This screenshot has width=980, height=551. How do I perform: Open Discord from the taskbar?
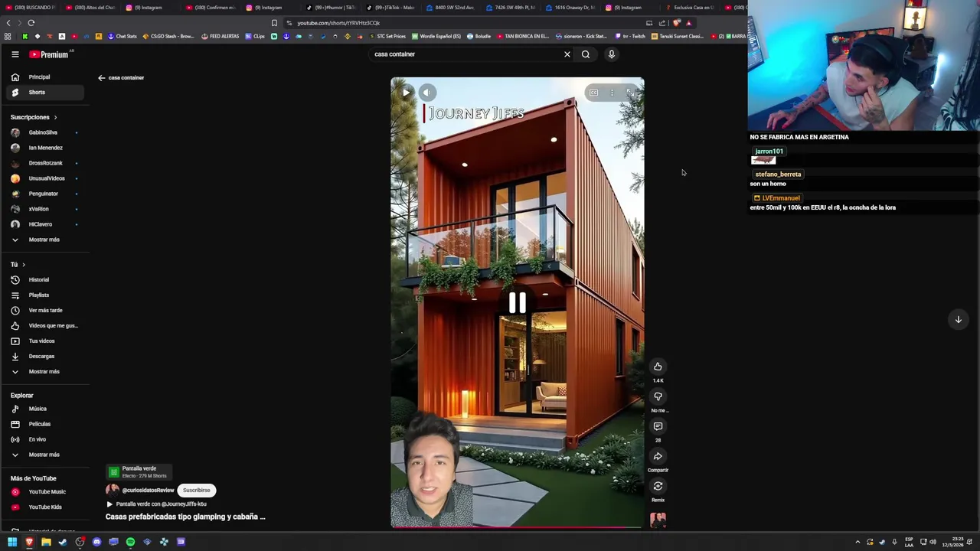pos(96,542)
